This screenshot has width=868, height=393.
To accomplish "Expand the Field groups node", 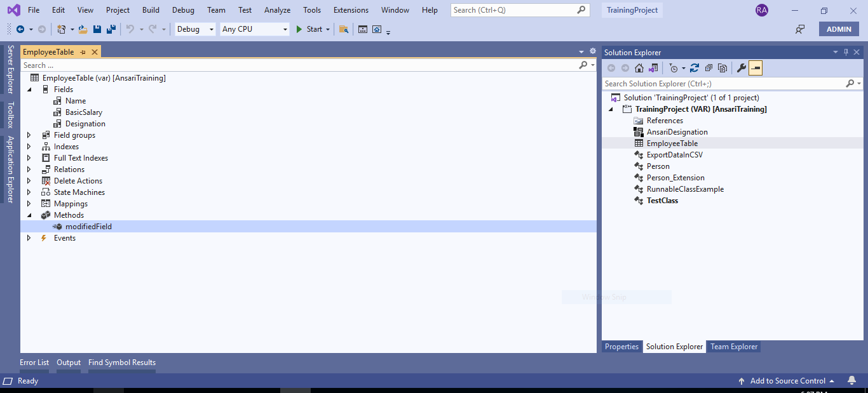I will (29, 135).
